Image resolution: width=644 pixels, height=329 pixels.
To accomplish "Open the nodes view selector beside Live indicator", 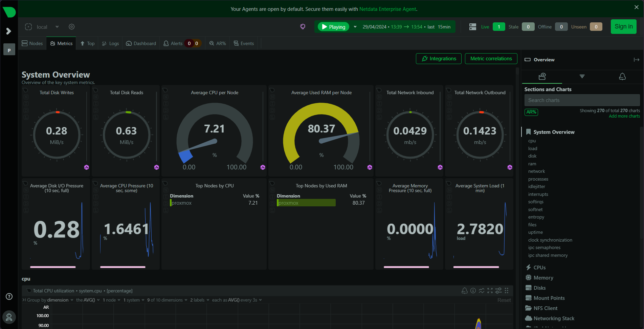I will coord(472,26).
